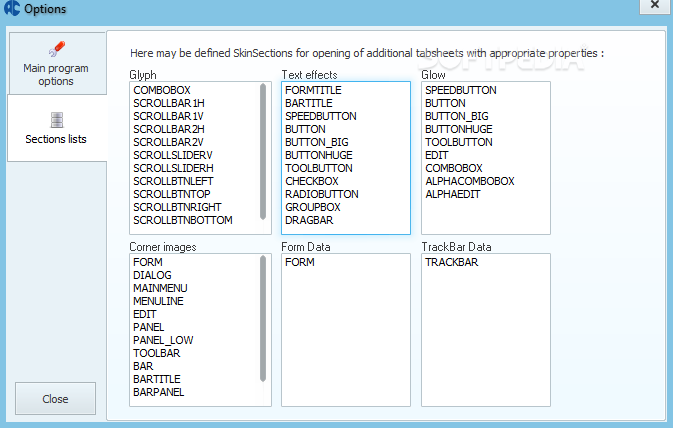Click the red wrench icon on Main program options
The image size is (673, 428).
[x=56, y=49]
